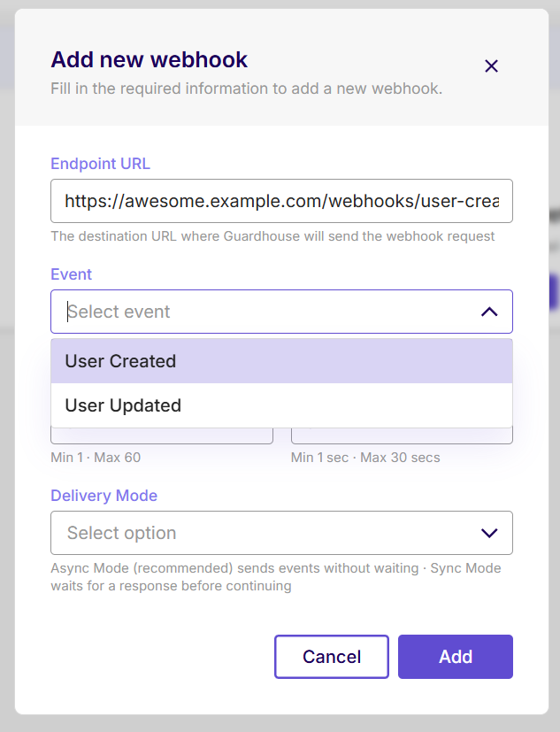Click the Add new webhook dialog title

[149, 59]
